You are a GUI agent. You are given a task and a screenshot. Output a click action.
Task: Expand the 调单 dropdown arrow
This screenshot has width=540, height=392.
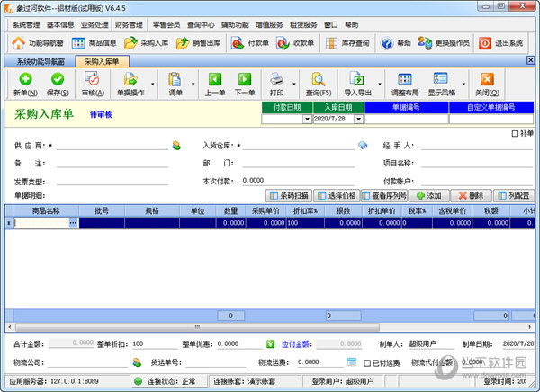(x=193, y=84)
